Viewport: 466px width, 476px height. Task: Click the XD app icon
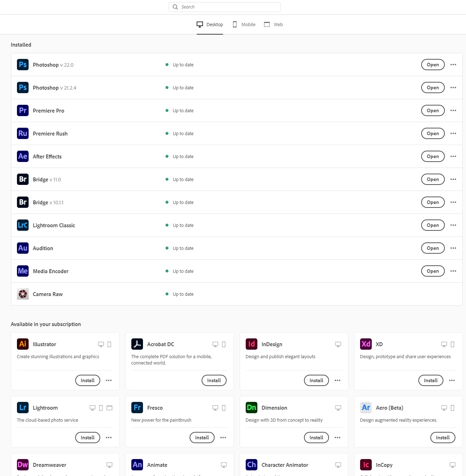(x=366, y=344)
